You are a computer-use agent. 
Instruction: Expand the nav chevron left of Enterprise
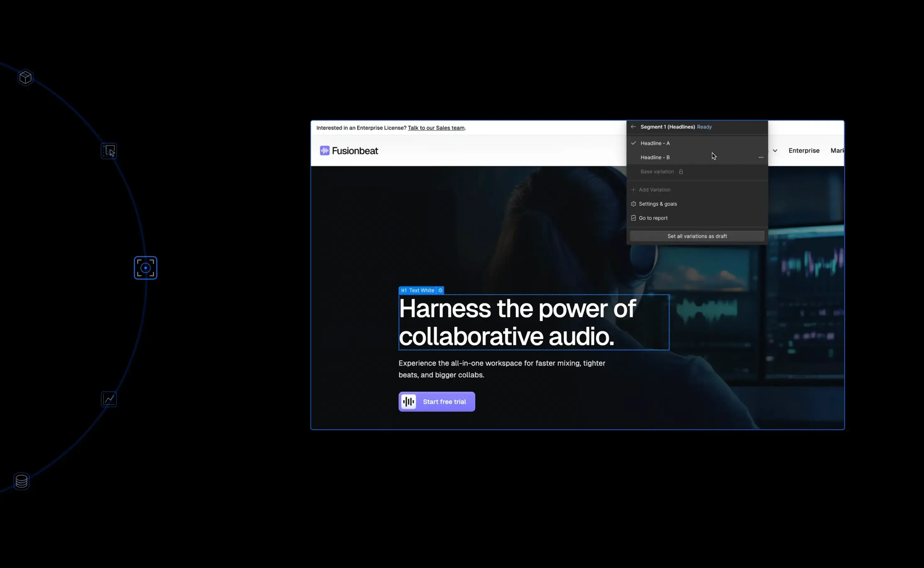point(775,151)
